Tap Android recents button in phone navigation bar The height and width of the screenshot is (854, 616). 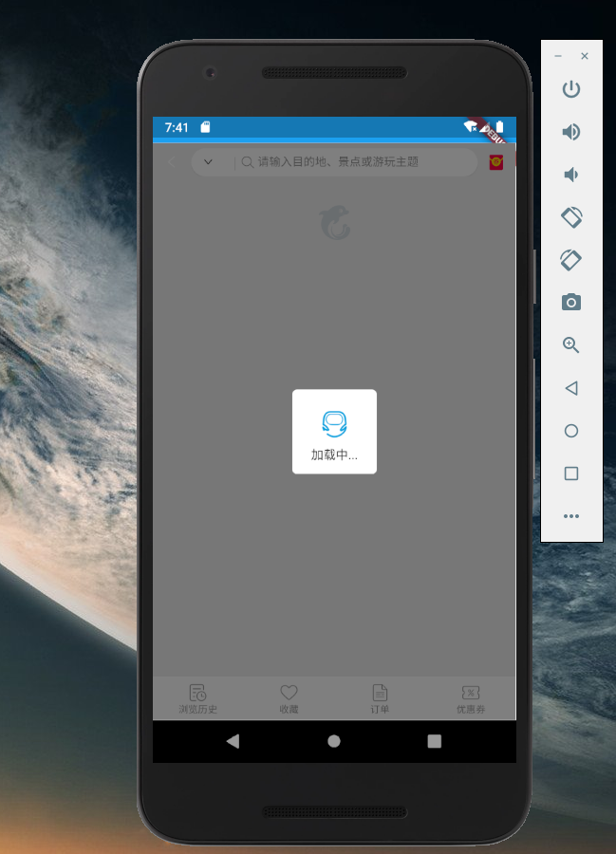434,741
